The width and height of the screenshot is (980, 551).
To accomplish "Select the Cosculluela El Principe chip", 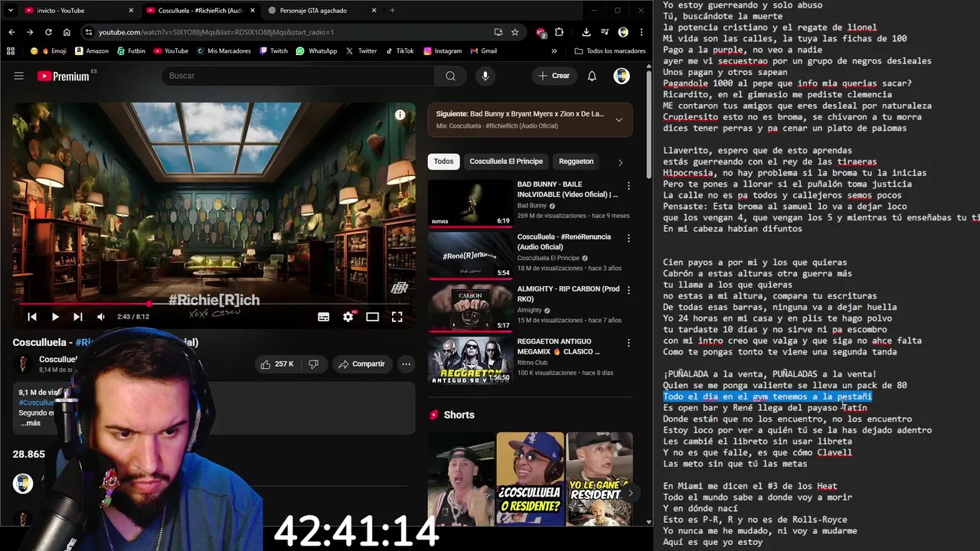I will [506, 161].
